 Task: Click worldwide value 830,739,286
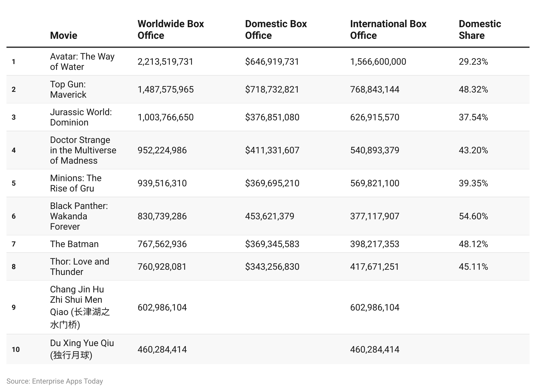coord(162,216)
